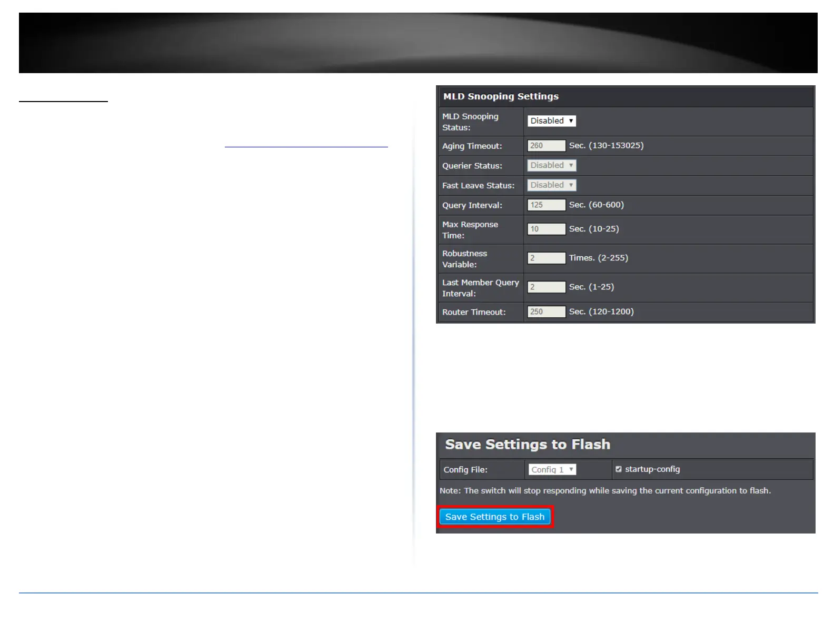This screenshot has width=834, height=644.
Task: Click the 'MLD Snooping Settings' heading
Action: point(501,96)
